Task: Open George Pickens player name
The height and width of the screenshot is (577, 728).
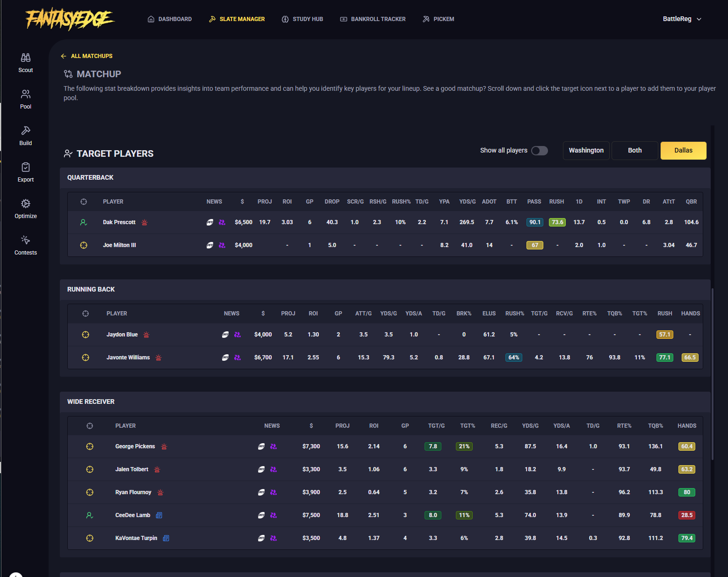Action: coord(135,446)
